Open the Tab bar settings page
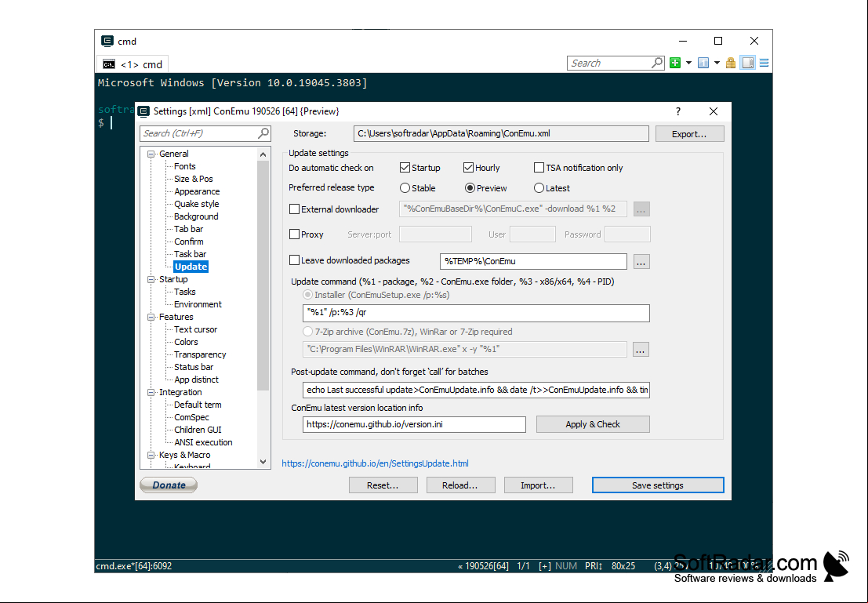The width and height of the screenshot is (868, 603). [188, 229]
